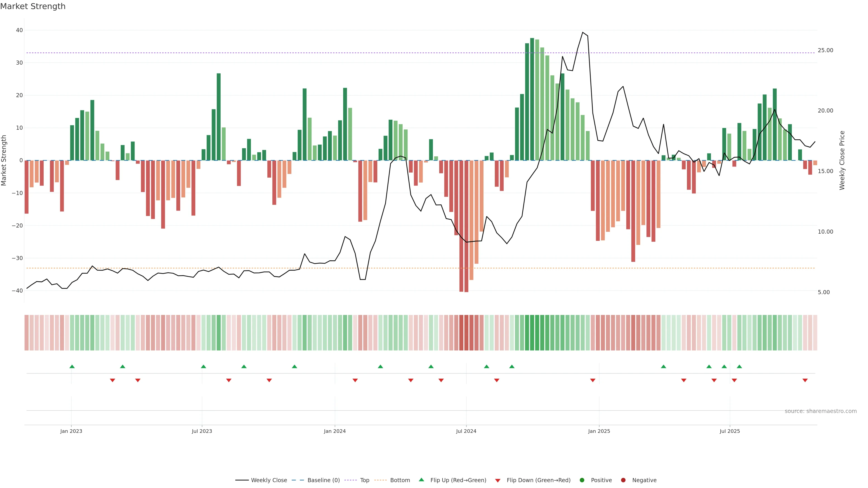Click the Flip Up green triangle legend icon
Screen dimensions: 868x488
(421, 480)
